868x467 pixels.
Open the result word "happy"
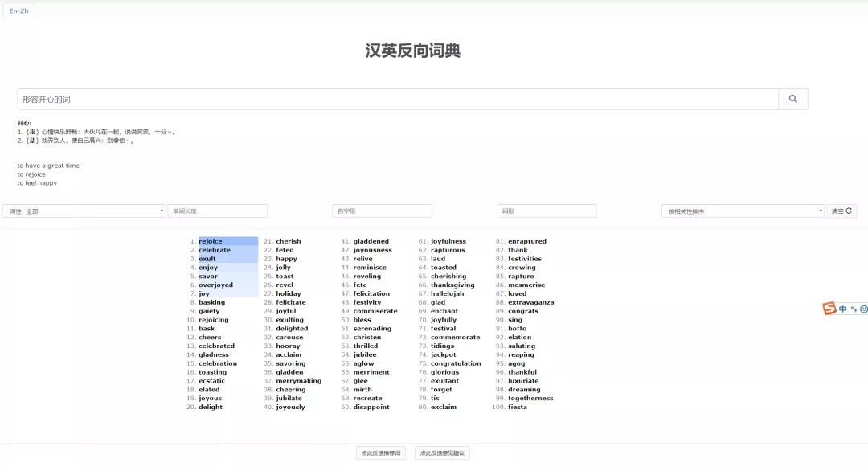click(286, 259)
